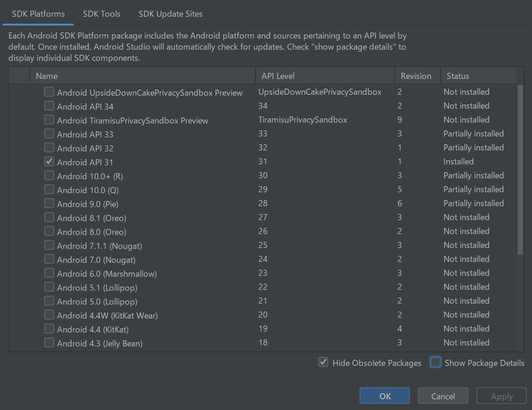532x410 pixels.
Task: Check Android 4.3 (Jelly Bean) checkbox
Action: point(49,343)
